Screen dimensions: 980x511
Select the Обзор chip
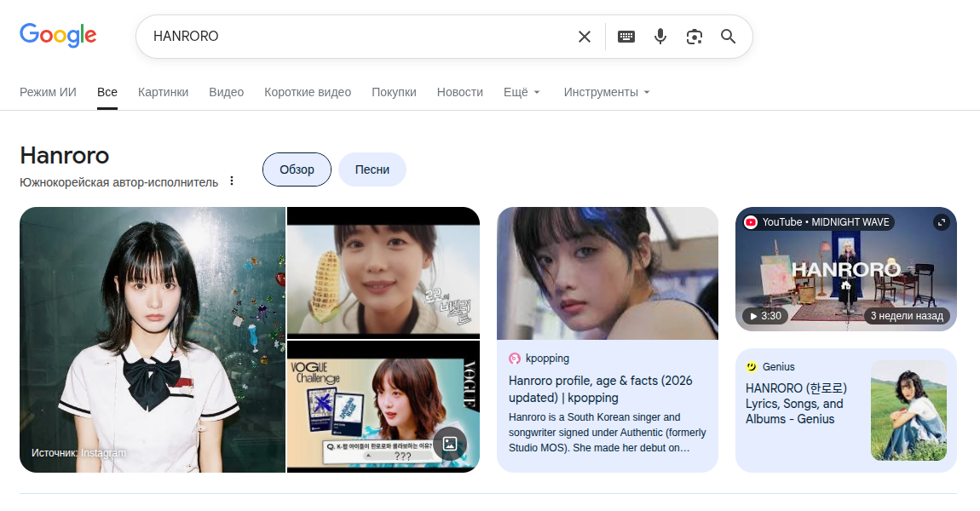click(297, 169)
